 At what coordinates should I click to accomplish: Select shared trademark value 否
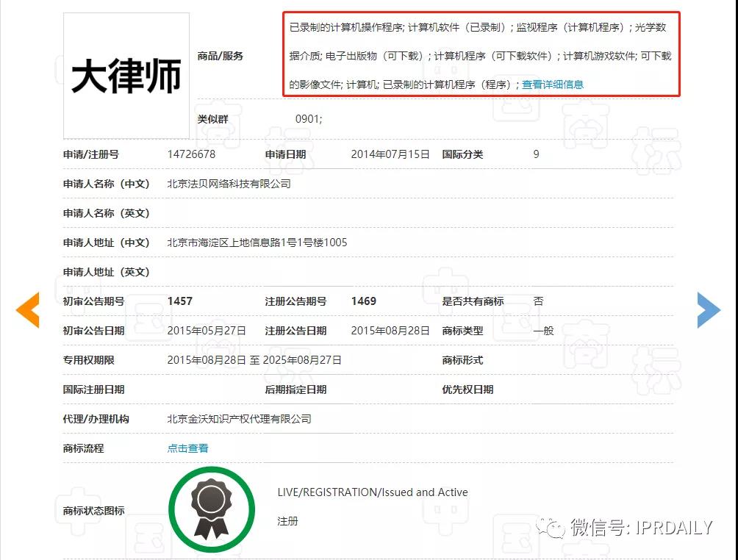coord(539,301)
